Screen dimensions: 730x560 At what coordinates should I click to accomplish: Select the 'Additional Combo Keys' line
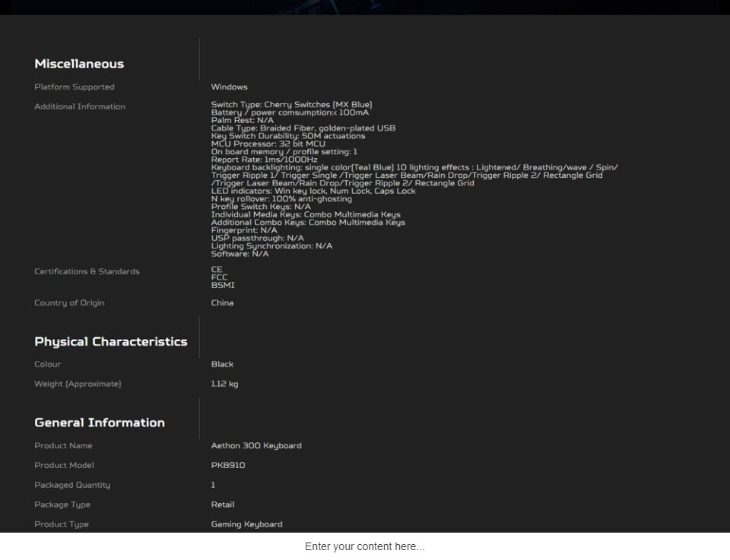(x=308, y=223)
